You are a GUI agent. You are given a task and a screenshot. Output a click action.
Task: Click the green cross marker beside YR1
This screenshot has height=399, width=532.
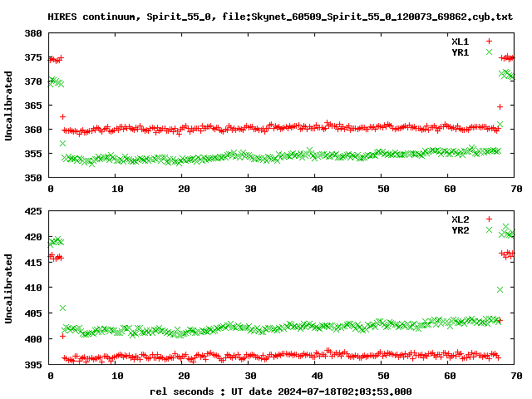[489, 52]
